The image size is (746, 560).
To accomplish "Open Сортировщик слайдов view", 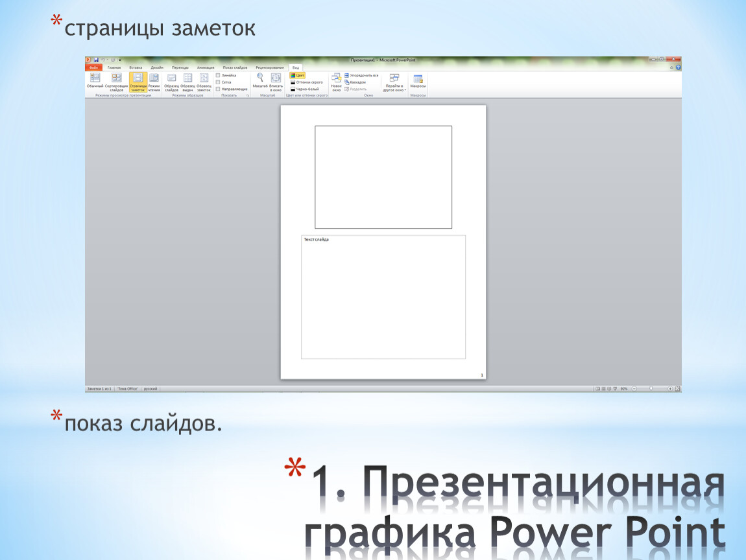I will [x=117, y=82].
